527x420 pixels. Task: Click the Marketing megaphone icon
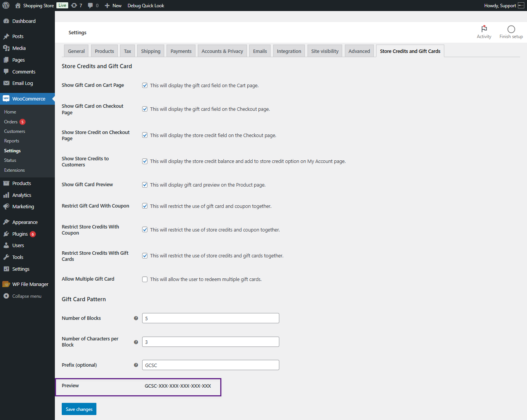click(6, 206)
